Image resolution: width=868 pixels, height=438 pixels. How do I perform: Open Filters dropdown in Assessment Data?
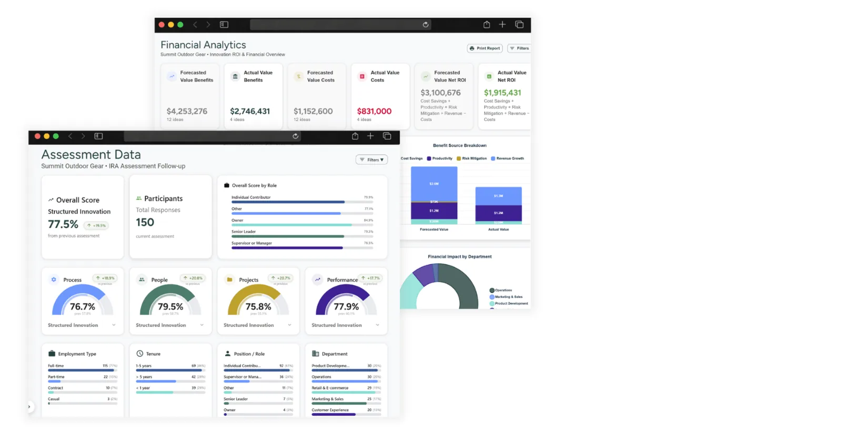tap(372, 160)
